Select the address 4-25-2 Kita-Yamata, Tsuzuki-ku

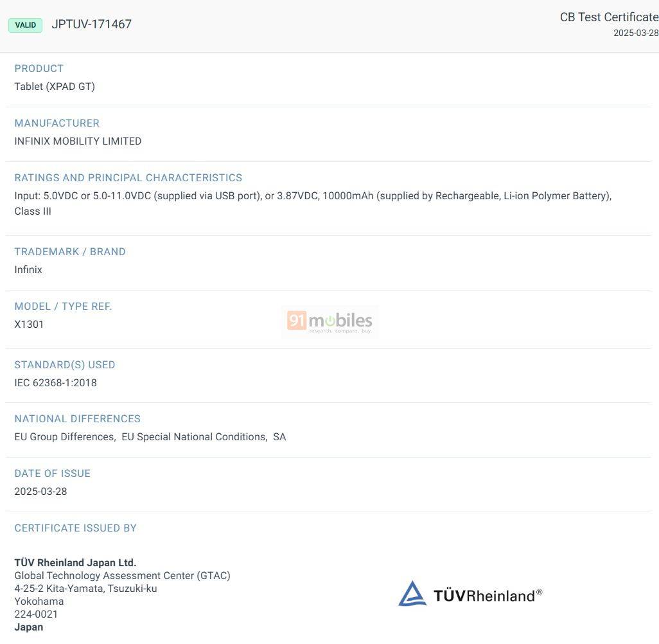click(x=85, y=589)
